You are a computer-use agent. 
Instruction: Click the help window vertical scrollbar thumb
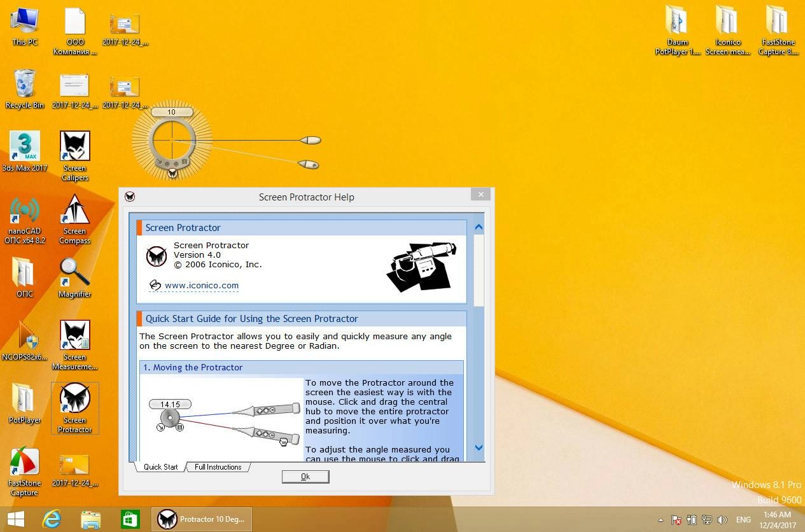click(479, 270)
